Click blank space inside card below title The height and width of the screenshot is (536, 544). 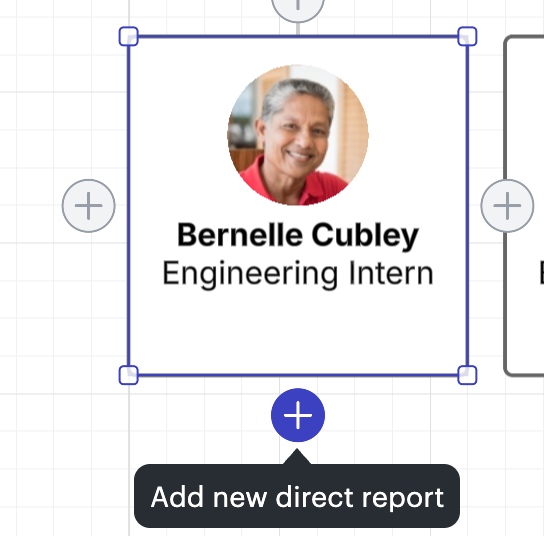(298, 330)
